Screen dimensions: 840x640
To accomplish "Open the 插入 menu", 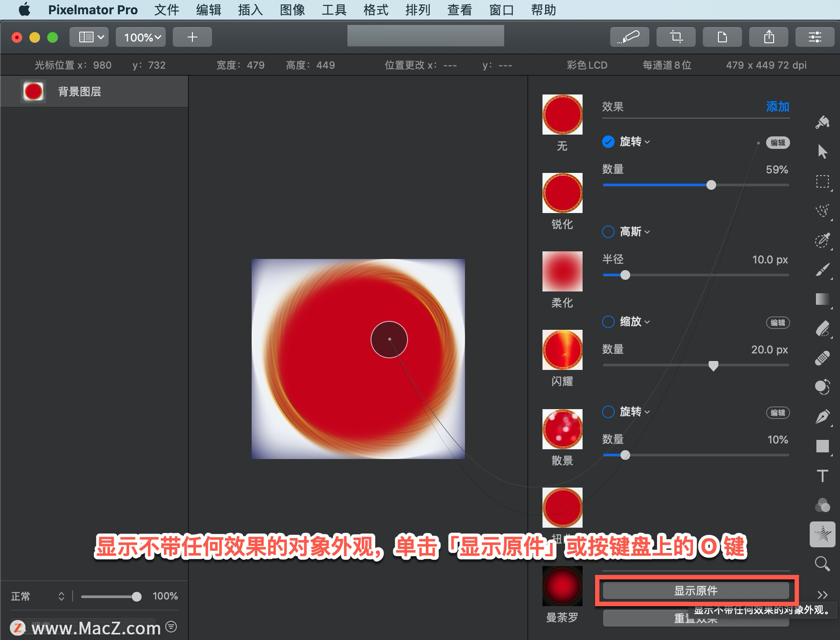I will 250,10.
